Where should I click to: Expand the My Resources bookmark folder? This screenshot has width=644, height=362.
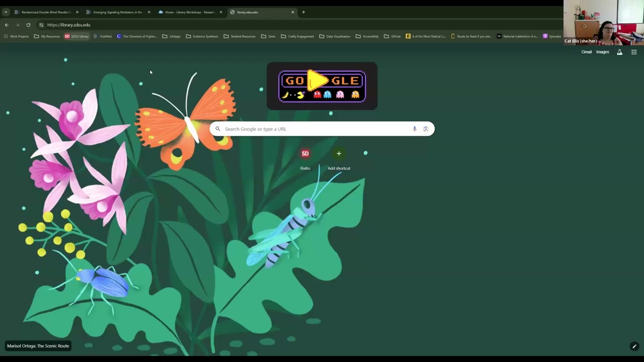tap(47, 36)
